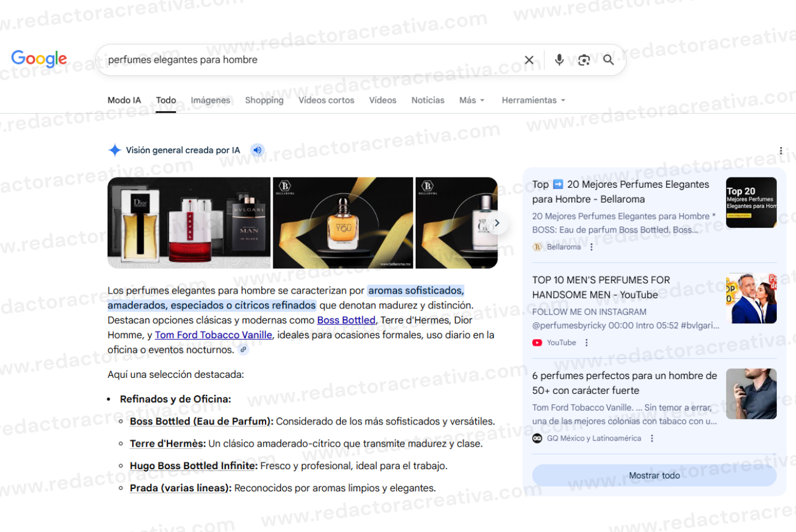Click Terre d'Hermès list item
The image size is (796, 532).
click(x=168, y=444)
